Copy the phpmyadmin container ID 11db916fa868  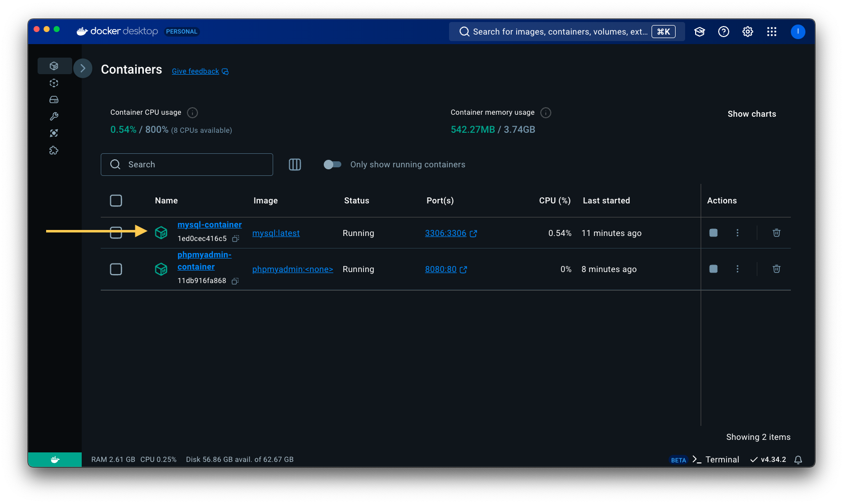[235, 281]
